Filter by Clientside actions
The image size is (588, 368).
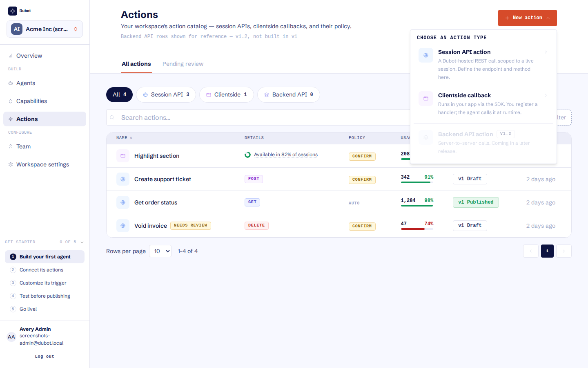pos(227,94)
